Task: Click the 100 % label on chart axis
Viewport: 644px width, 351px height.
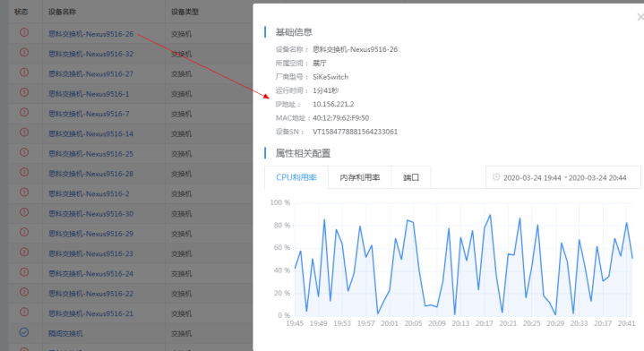Action: click(280, 202)
